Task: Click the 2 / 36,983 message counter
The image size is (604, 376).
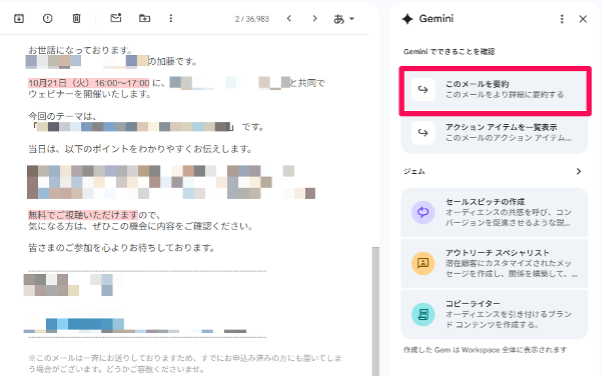Action: (x=252, y=19)
